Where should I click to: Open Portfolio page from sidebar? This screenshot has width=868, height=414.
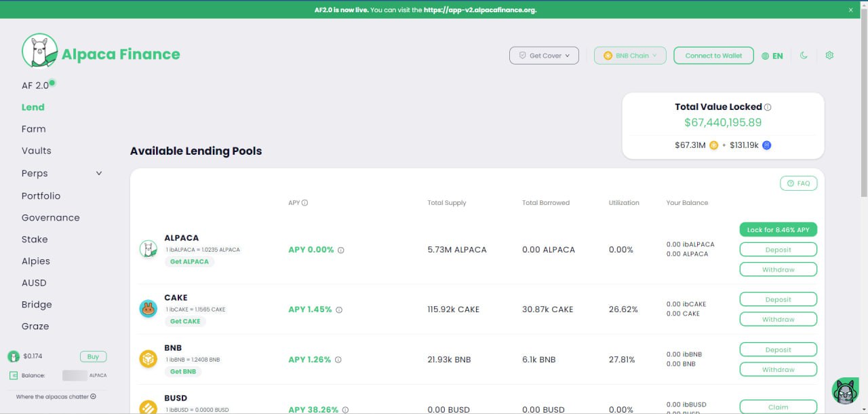tap(41, 195)
